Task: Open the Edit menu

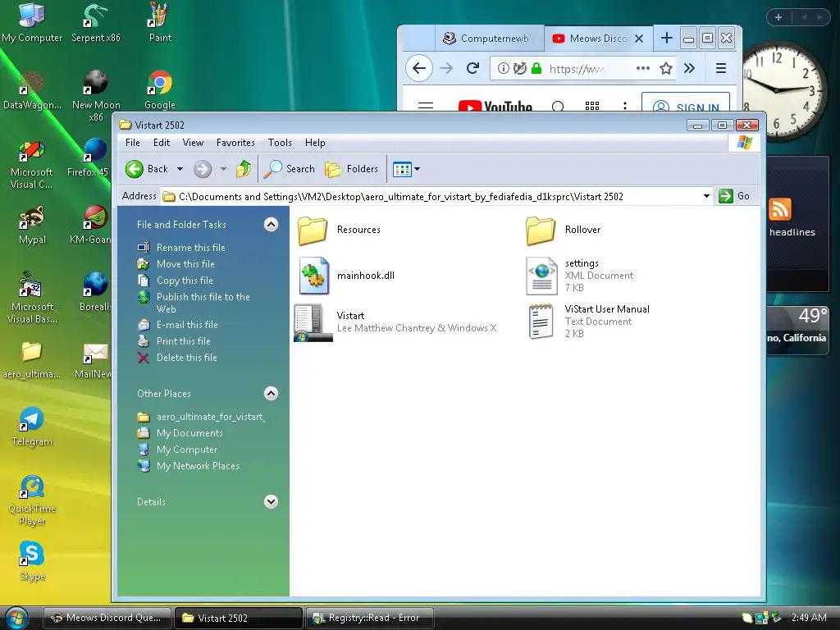Action: [162, 143]
